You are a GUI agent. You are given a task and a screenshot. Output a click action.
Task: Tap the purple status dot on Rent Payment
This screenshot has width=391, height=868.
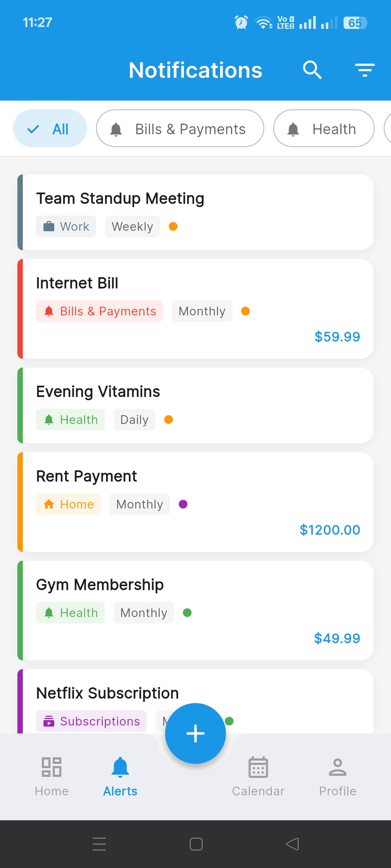click(183, 505)
